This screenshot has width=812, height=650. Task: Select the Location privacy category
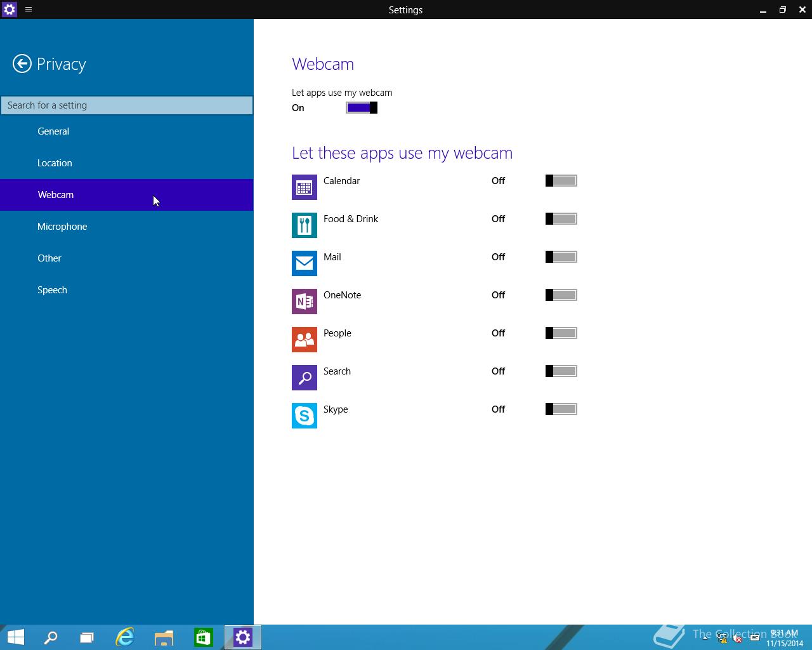pos(55,163)
